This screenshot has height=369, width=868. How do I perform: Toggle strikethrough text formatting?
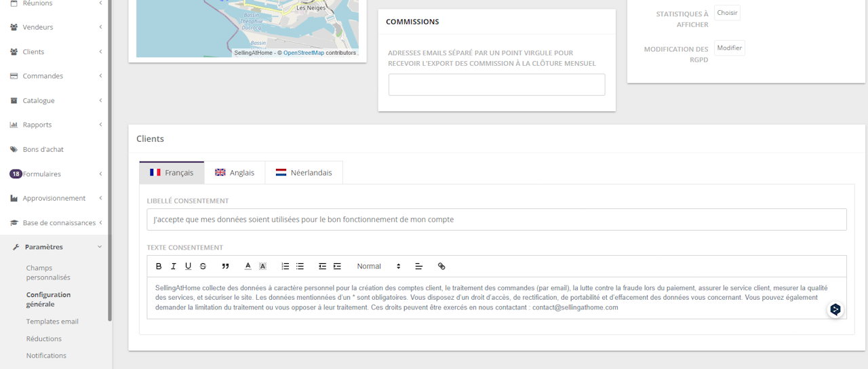coord(203,267)
